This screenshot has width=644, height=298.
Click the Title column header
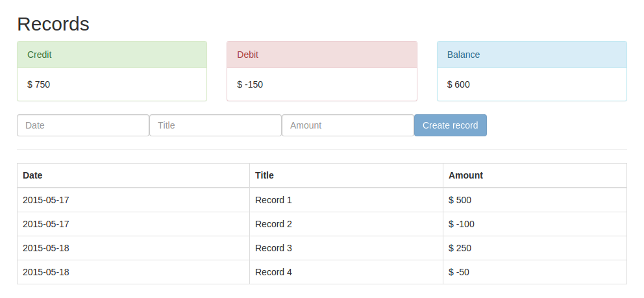pyautogui.click(x=264, y=175)
